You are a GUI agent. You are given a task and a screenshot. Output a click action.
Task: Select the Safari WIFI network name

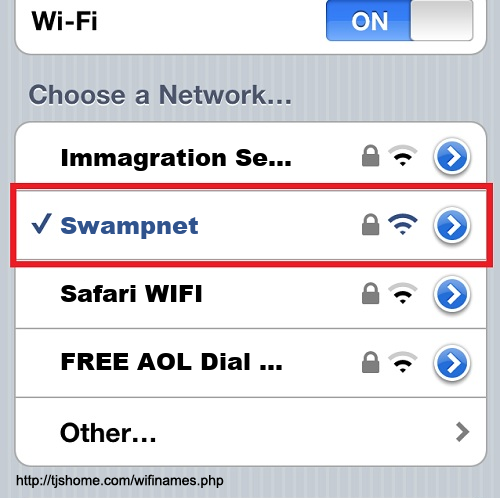click(x=131, y=293)
